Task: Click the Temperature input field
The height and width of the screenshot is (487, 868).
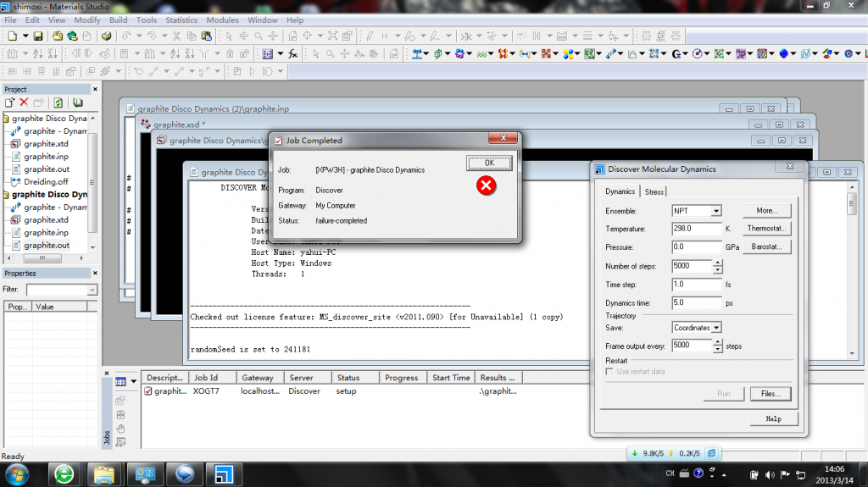Action: pos(697,229)
